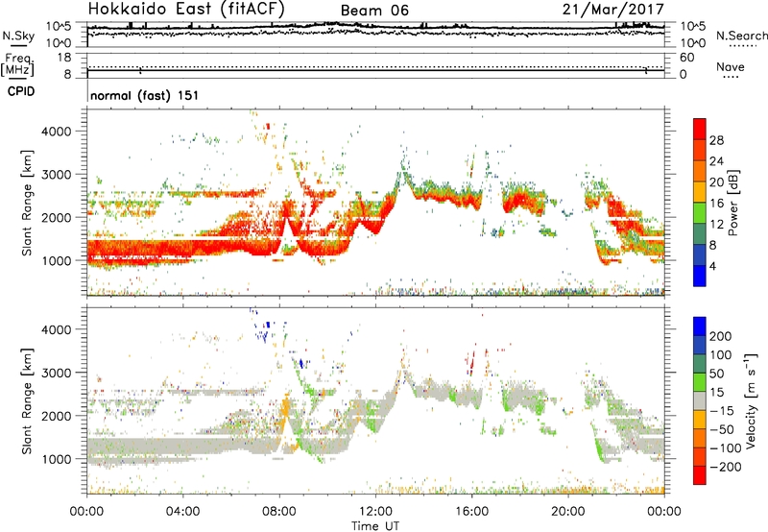Click the "24" value on Power colorbar

(x=716, y=161)
